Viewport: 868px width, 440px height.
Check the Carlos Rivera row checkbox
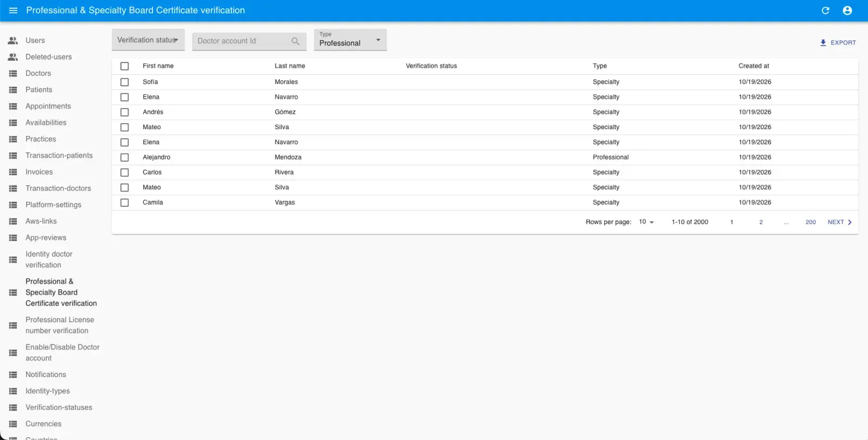pyautogui.click(x=125, y=173)
